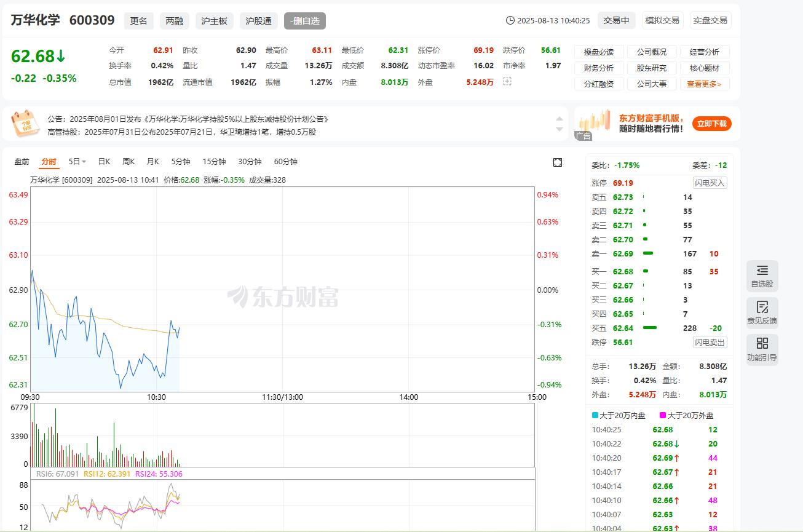This screenshot has height=532, width=803.
Task: Open the 30分钟 chart tab
Action: click(x=250, y=162)
